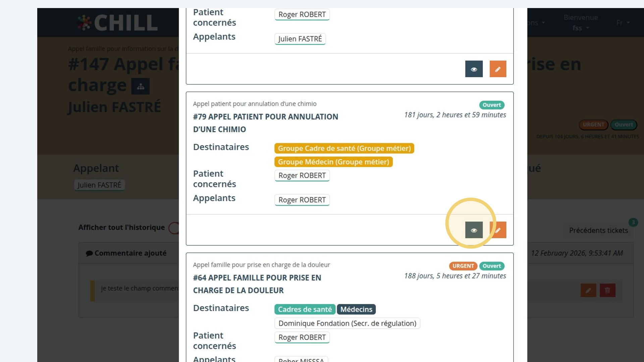Click Cadres de santé green badge

pos(305,309)
